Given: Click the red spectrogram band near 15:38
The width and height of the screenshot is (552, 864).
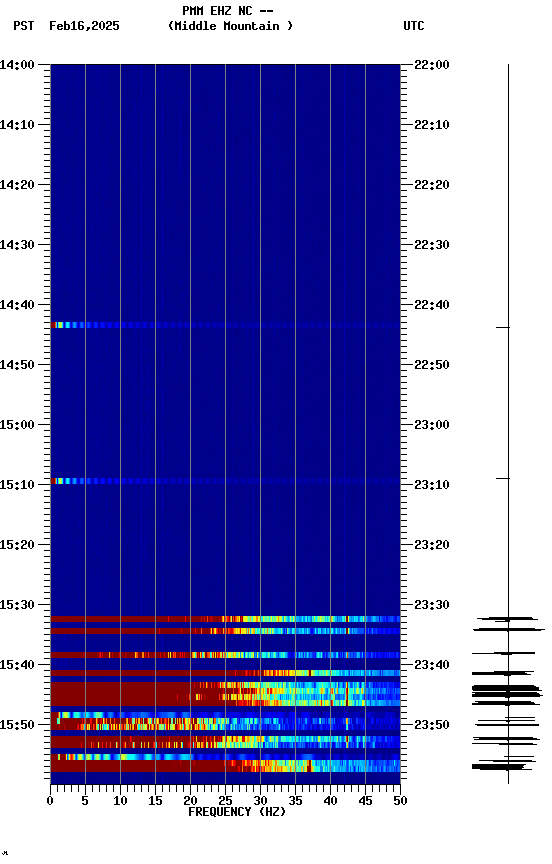Looking at the screenshot, I should [x=225, y=655].
